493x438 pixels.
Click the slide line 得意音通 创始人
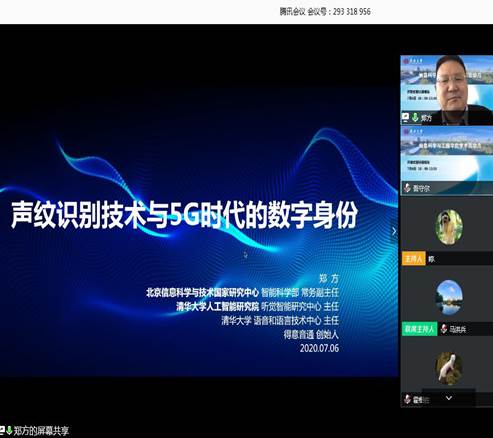pos(311,334)
